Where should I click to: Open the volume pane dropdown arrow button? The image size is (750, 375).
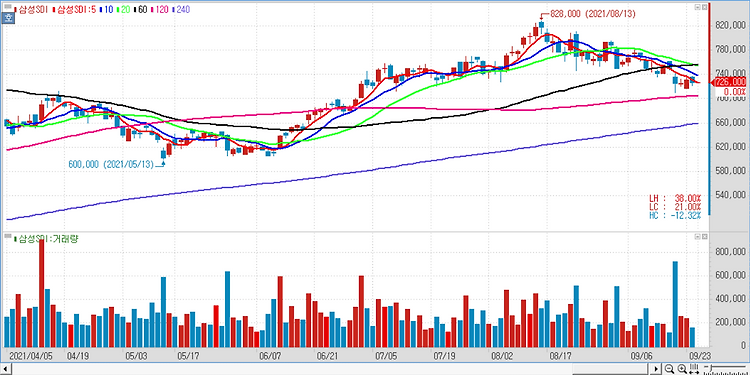698,237
